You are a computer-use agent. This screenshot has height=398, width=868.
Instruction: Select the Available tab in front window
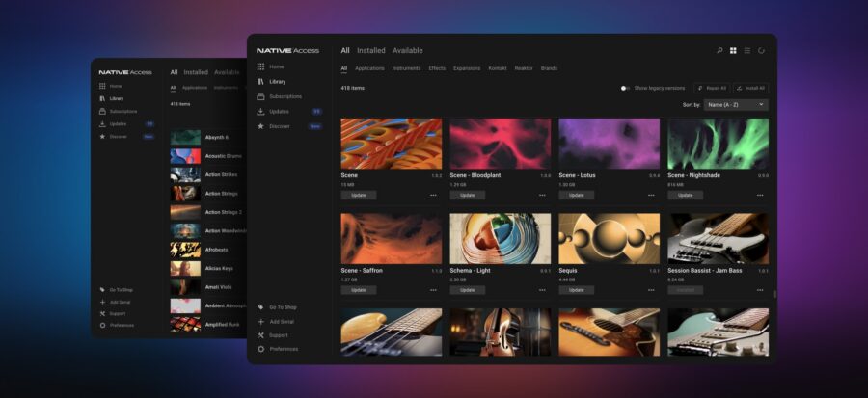tap(407, 50)
